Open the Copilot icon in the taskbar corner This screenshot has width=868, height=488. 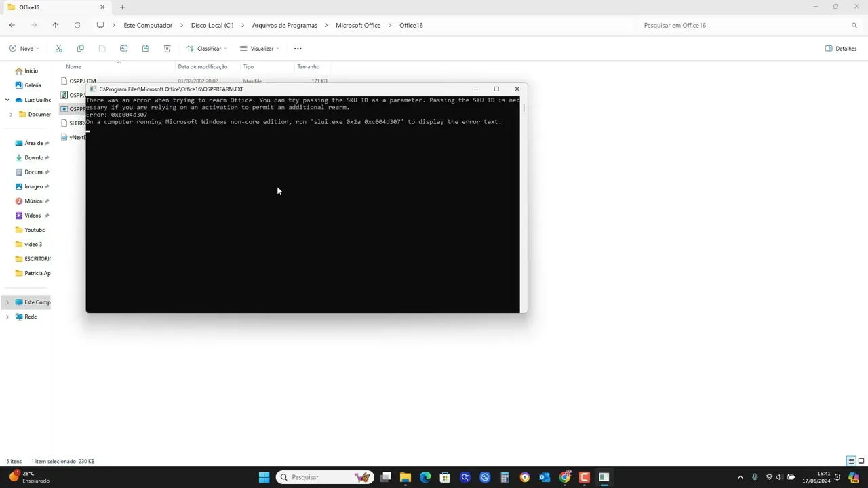[854, 477]
